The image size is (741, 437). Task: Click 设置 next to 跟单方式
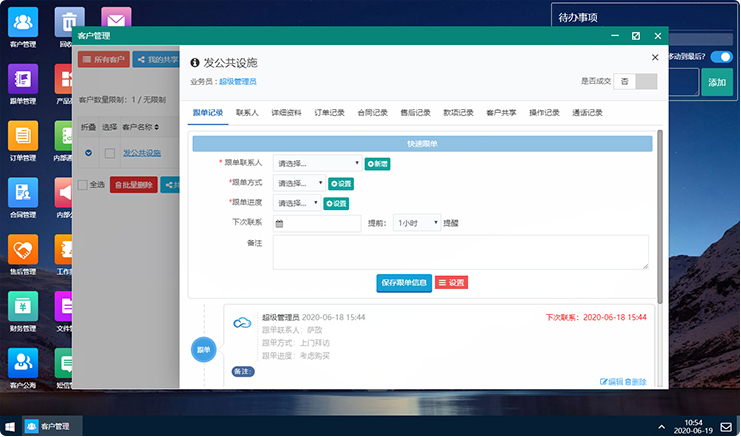click(341, 184)
